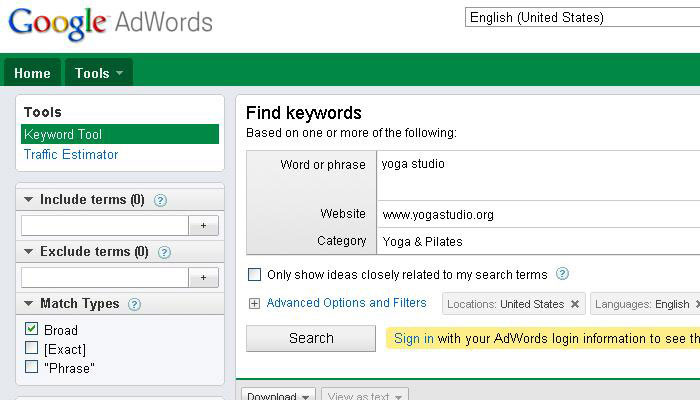Open the Download dropdown

point(278,395)
